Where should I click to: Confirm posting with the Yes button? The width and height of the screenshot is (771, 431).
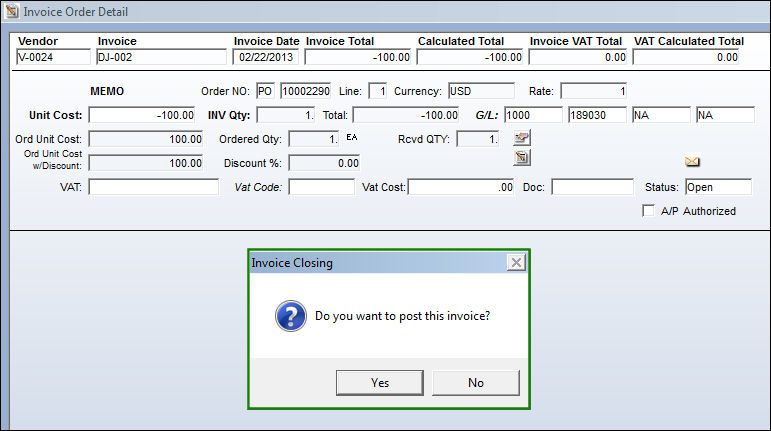[380, 382]
